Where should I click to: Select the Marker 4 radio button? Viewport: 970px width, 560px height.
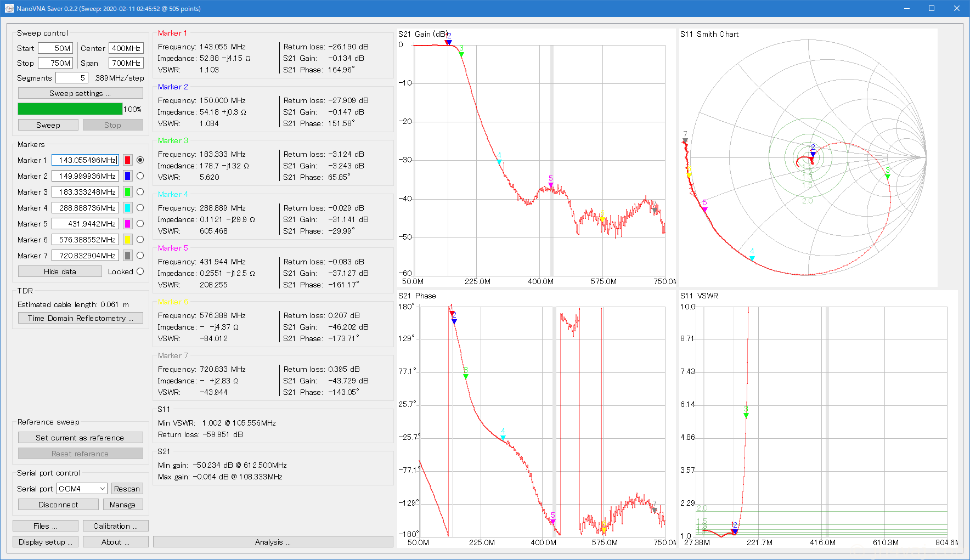click(x=140, y=208)
